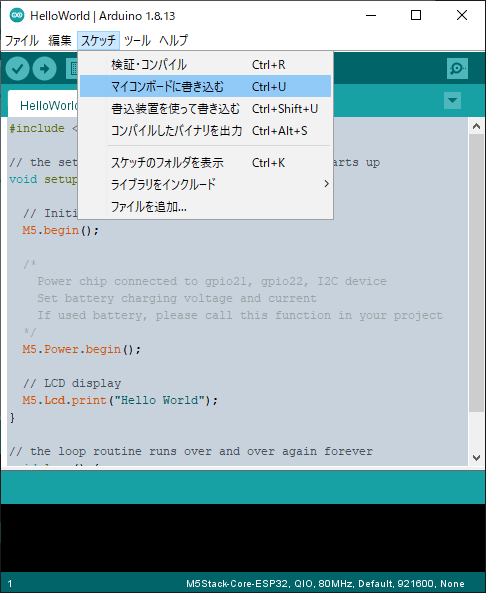
Task: Click the partially hidden New sketch icon
Action: click(x=72, y=68)
